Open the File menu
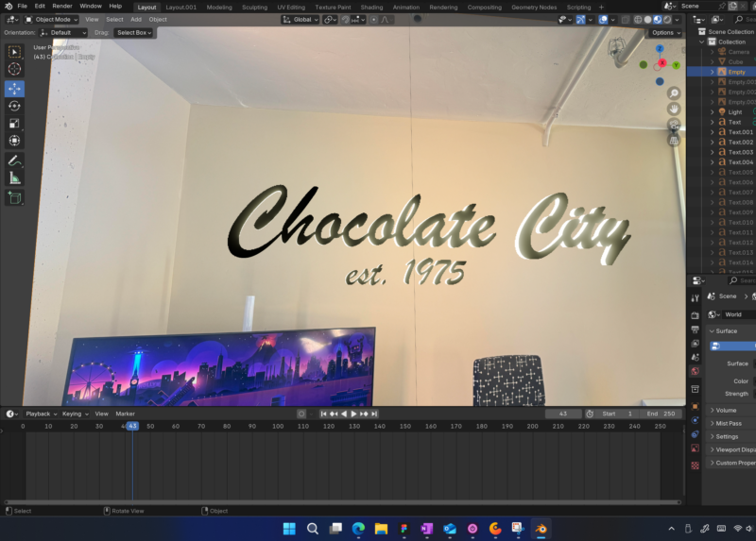 (22, 7)
